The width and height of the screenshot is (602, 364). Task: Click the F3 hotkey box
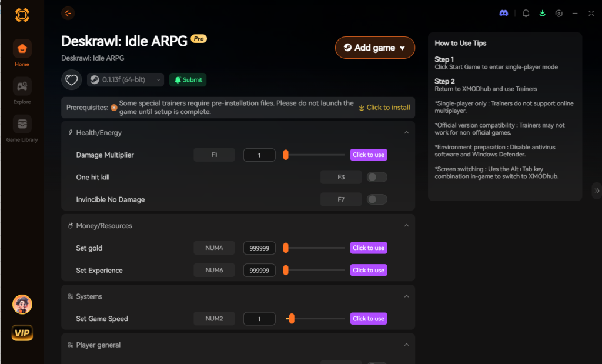pyautogui.click(x=341, y=177)
